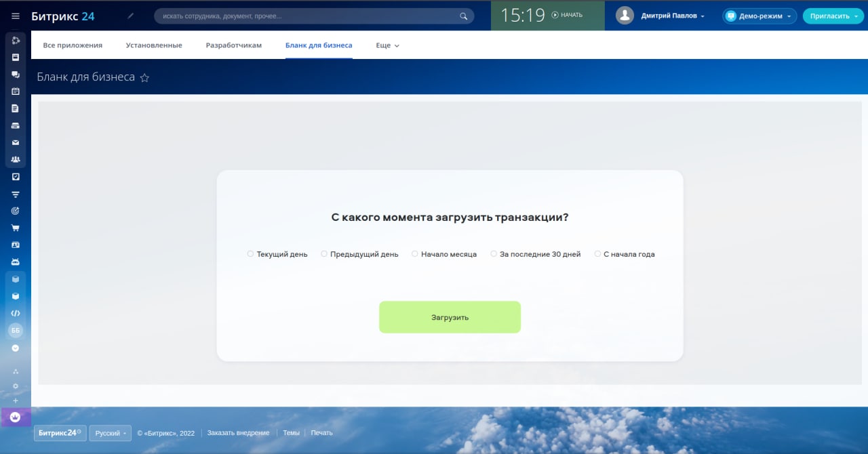Open the Пригласить dropdown arrow

pos(856,16)
